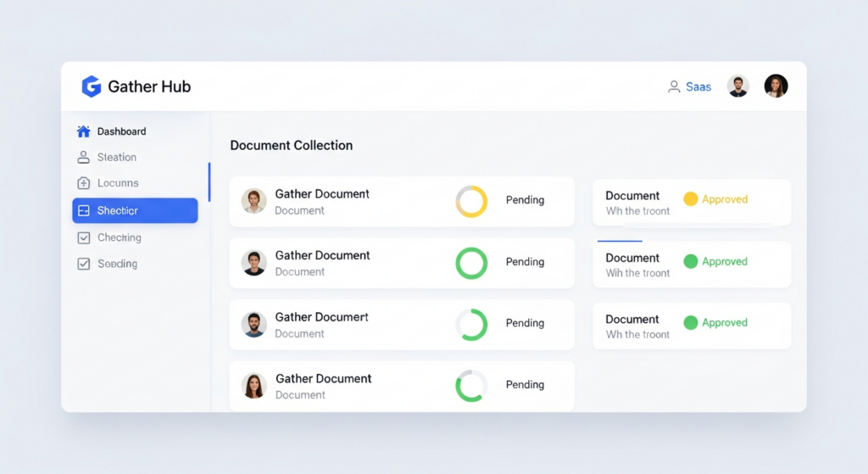This screenshot has height=474, width=868.
Task: Open the Dashboard home icon
Action: (x=83, y=131)
